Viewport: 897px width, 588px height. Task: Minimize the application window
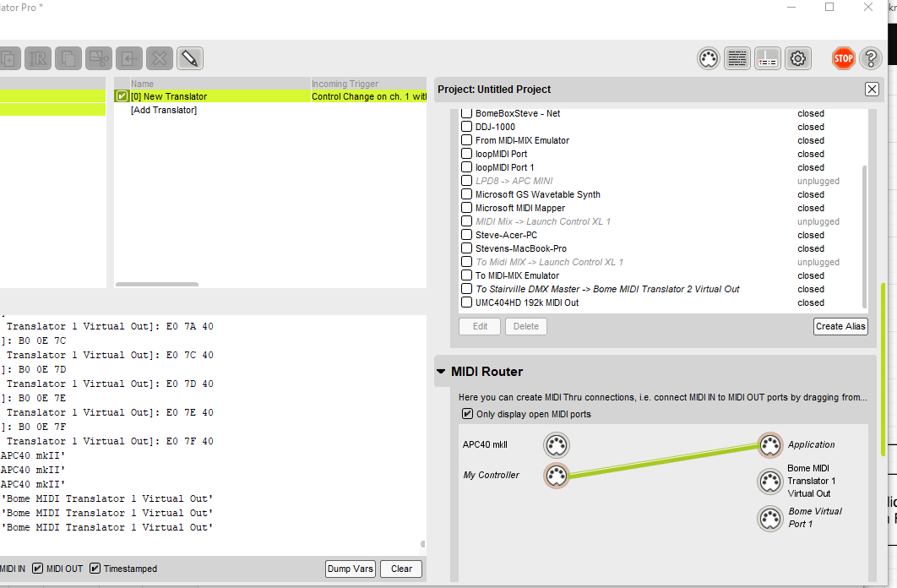point(791,8)
